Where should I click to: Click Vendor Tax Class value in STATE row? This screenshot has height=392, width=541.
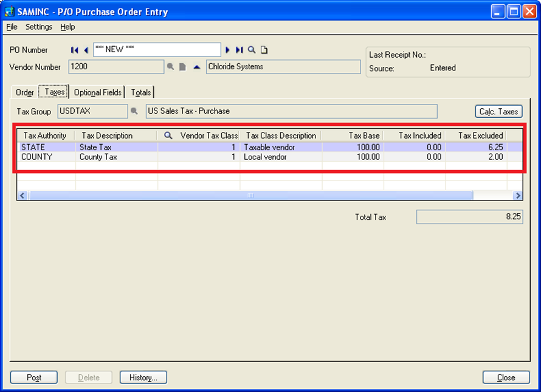click(x=199, y=147)
